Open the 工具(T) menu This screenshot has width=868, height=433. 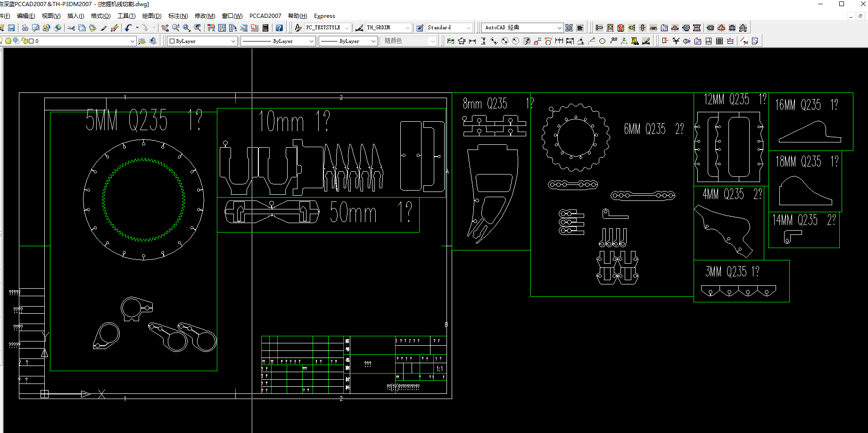[126, 16]
